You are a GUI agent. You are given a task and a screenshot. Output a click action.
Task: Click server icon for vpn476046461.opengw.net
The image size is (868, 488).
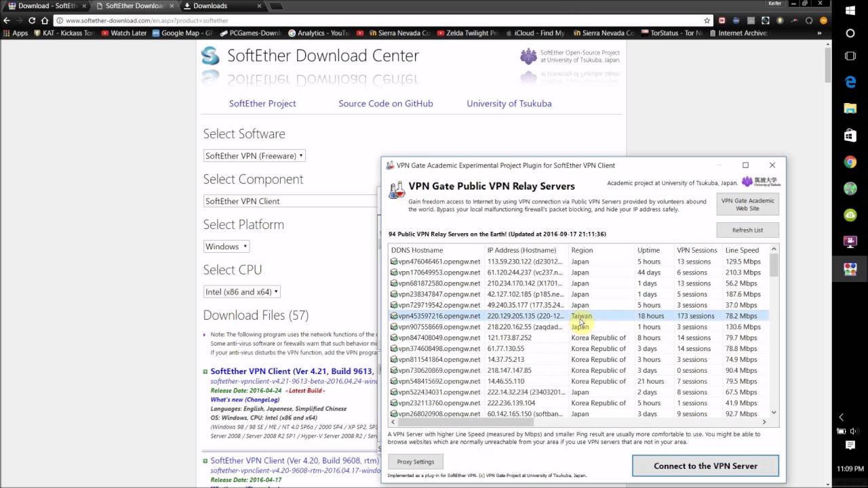[394, 262]
